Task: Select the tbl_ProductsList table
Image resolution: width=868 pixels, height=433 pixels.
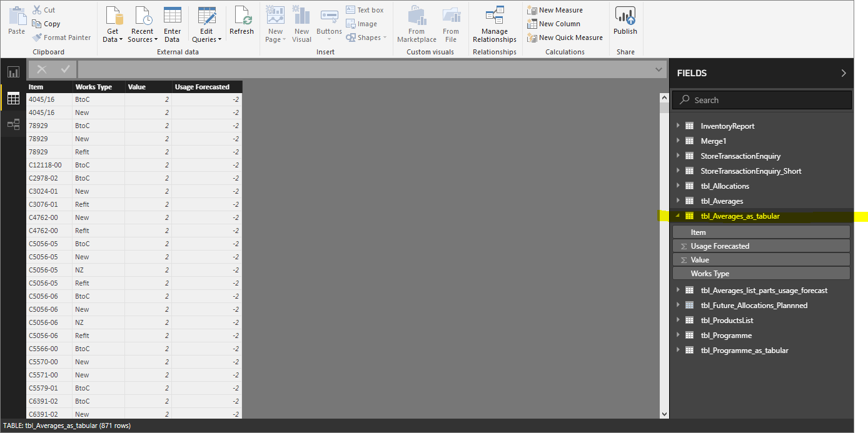Action: click(x=727, y=320)
